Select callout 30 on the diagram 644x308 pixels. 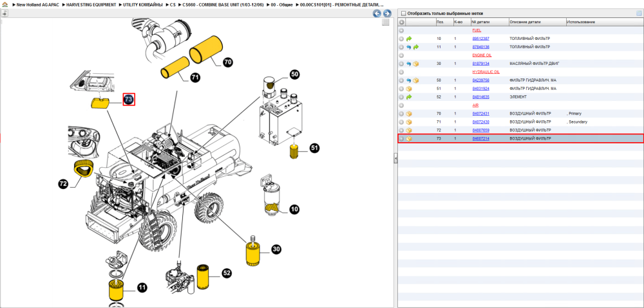tap(276, 249)
